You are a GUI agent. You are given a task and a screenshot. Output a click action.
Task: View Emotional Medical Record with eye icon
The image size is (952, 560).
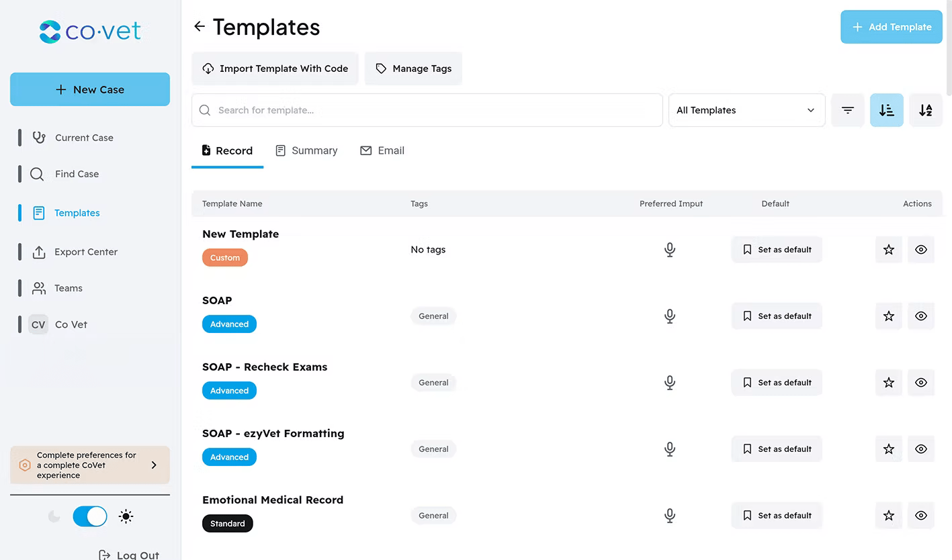click(x=921, y=516)
